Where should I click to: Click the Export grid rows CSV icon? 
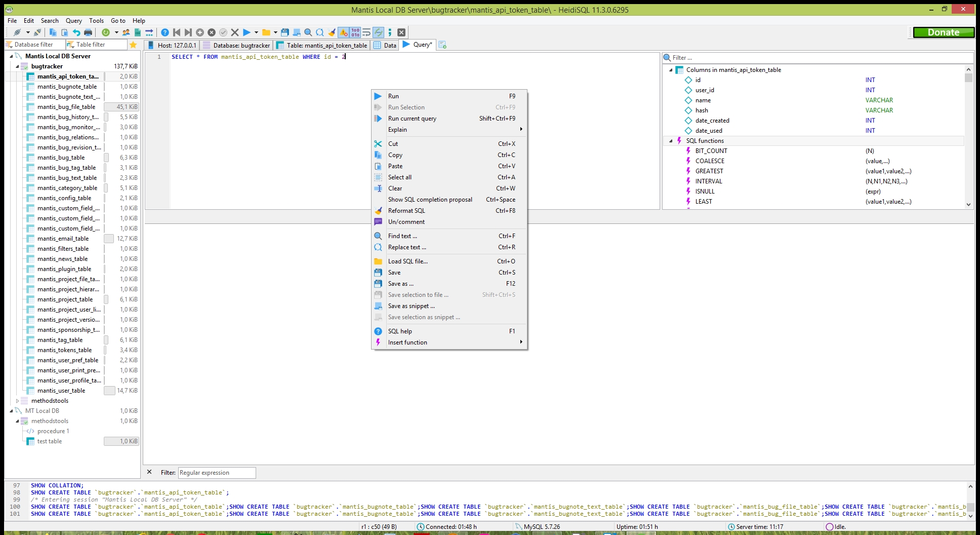point(138,32)
